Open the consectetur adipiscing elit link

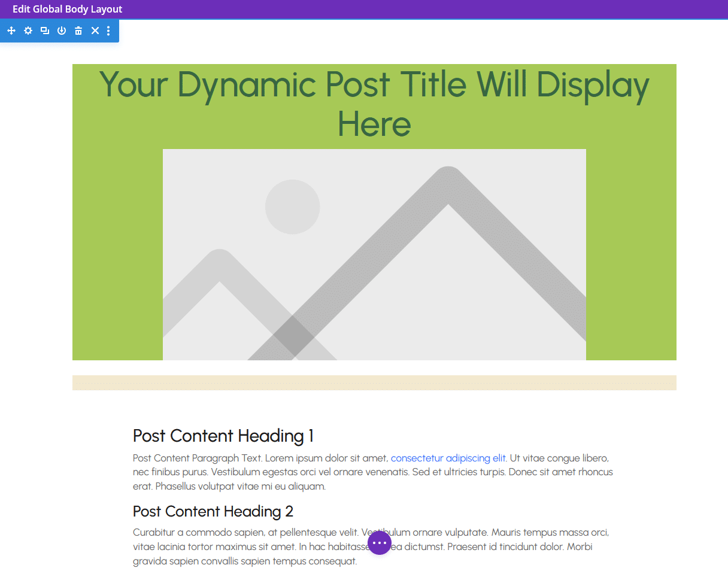click(448, 458)
